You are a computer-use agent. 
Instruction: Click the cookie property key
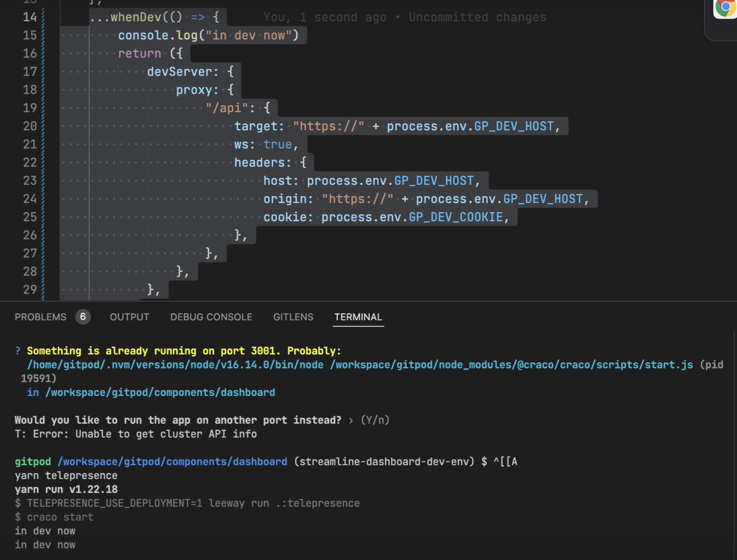click(284, 217)
